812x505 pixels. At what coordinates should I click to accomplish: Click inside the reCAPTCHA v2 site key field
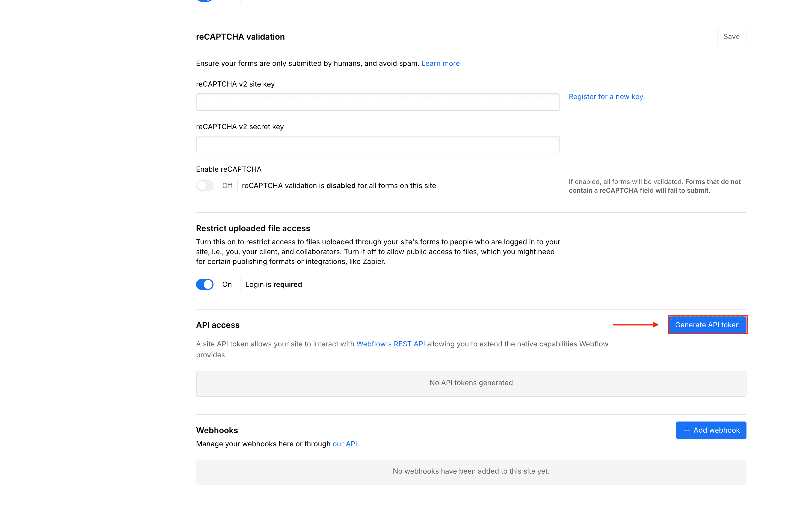[x=377, y=102]
